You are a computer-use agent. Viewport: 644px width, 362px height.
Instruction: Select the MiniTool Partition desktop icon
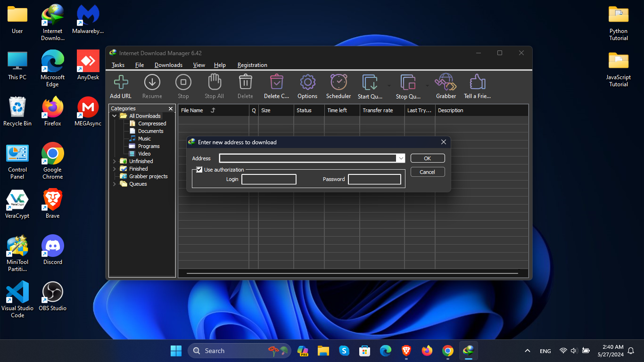point(17,254)
